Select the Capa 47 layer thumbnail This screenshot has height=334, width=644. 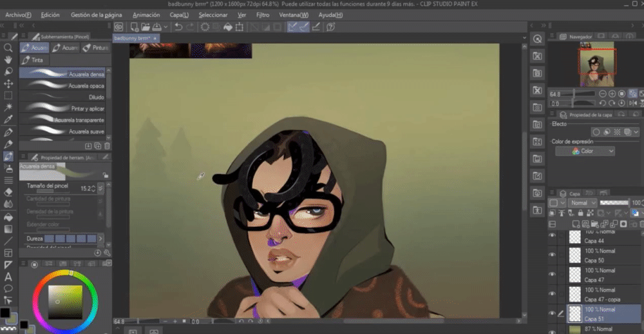coord(575,275)
